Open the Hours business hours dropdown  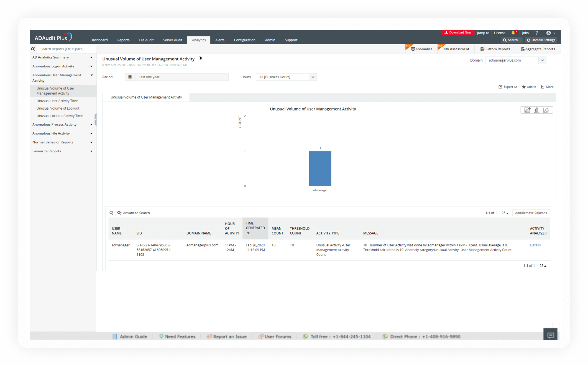(x=313, y=77)
